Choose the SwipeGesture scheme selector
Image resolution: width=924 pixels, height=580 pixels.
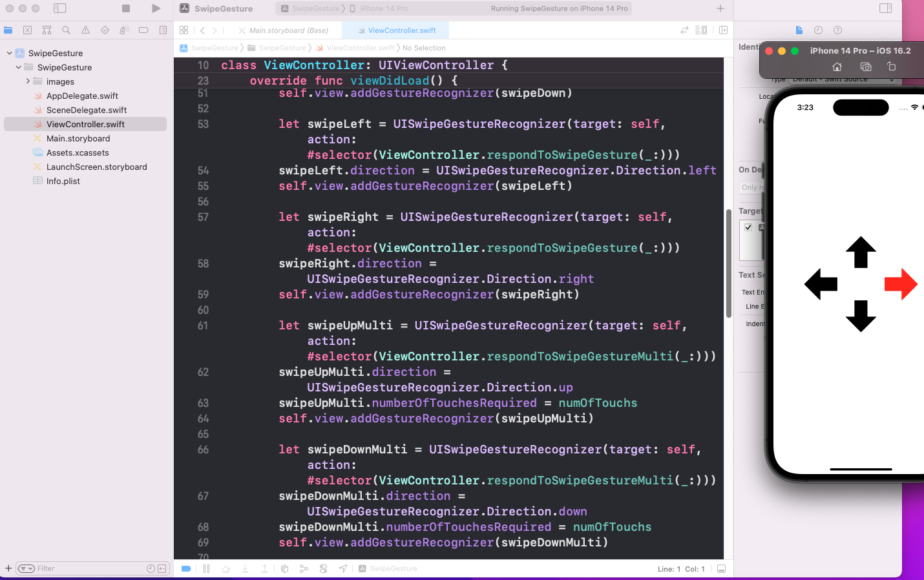pos(310,8)
